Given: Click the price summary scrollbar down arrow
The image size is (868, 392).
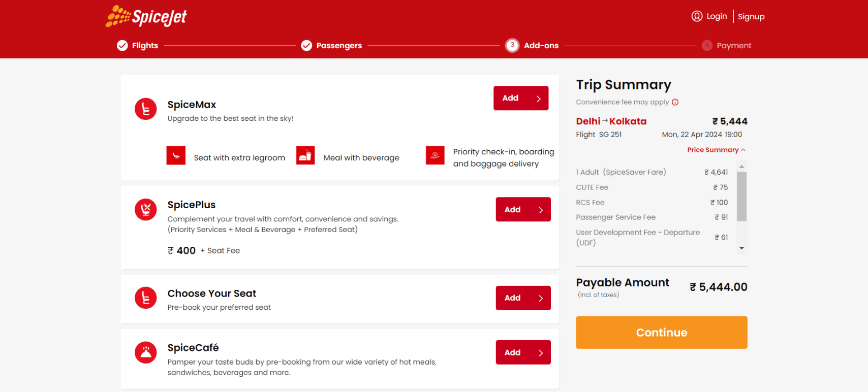Looking at the screenshot, I should point(741,248).
